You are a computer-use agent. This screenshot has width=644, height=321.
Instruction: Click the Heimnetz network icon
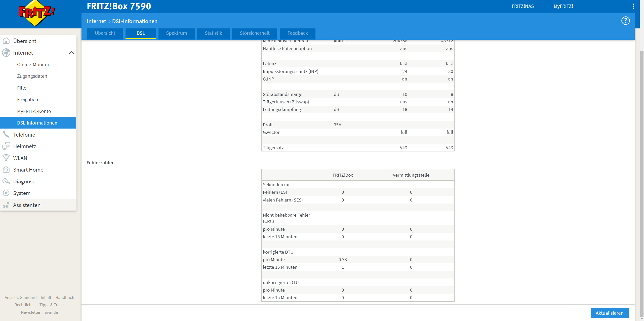coord(6,146)
